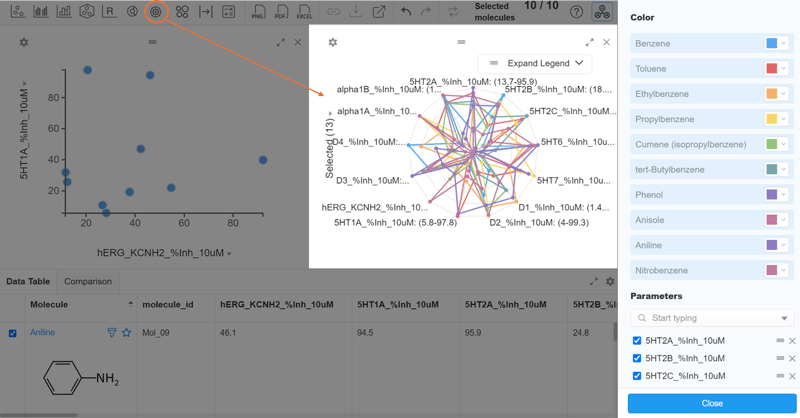Toggle the Aniline row checkbox
Screen dimensions: 800x418
(x=13, y=333)
